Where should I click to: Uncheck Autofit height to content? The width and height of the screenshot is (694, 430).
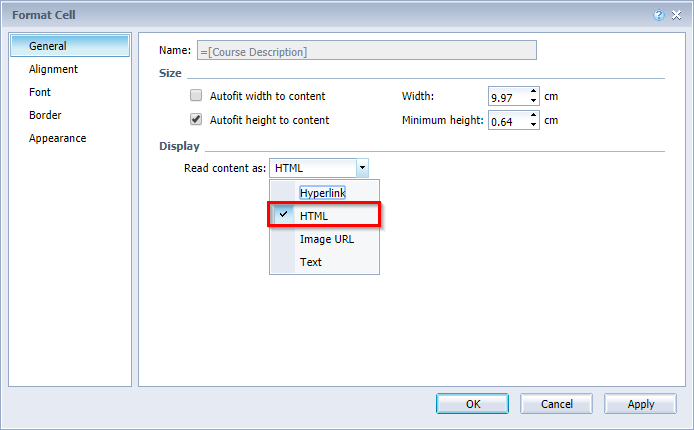[x=196, y=120]
